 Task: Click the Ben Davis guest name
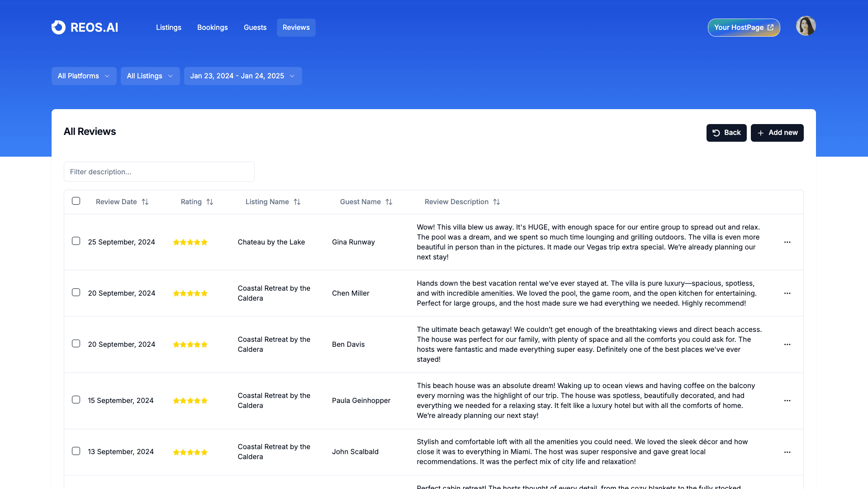[x=348, y=345]
